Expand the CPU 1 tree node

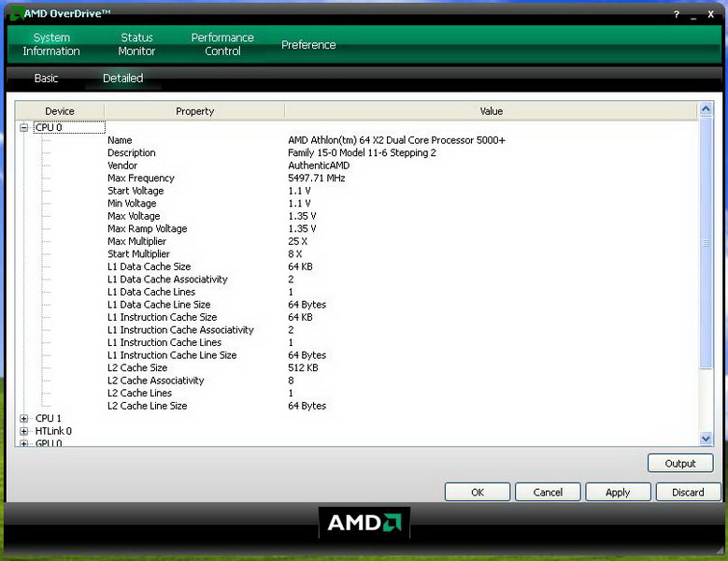click(x=24, y=419)
